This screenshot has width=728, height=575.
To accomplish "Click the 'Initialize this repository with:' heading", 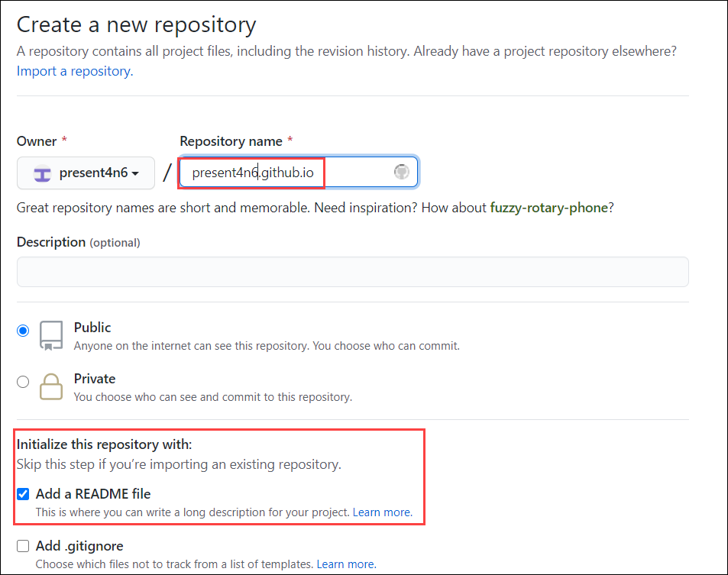I will [105, 444].
